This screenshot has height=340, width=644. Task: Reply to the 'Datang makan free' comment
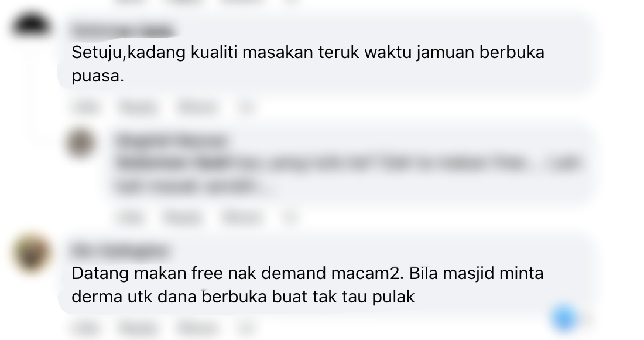pyautogui.click(x=138, y=328)
